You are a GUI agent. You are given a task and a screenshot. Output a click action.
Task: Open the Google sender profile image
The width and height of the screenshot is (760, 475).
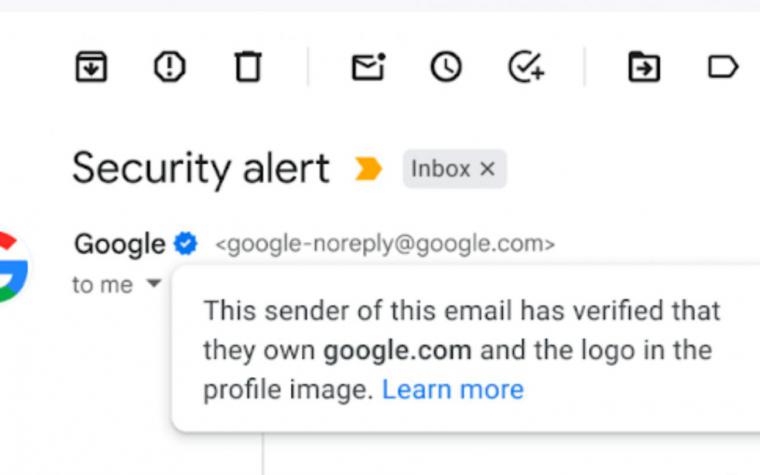12,267
